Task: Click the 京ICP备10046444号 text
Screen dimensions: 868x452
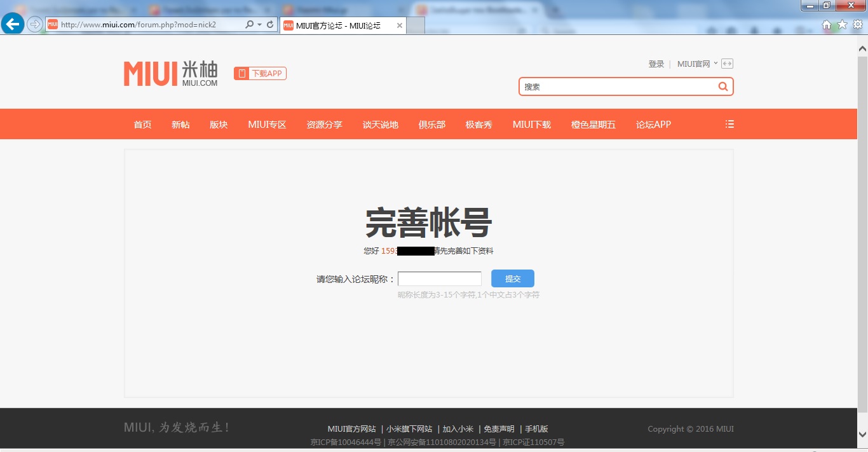Action: click(346, 442)
